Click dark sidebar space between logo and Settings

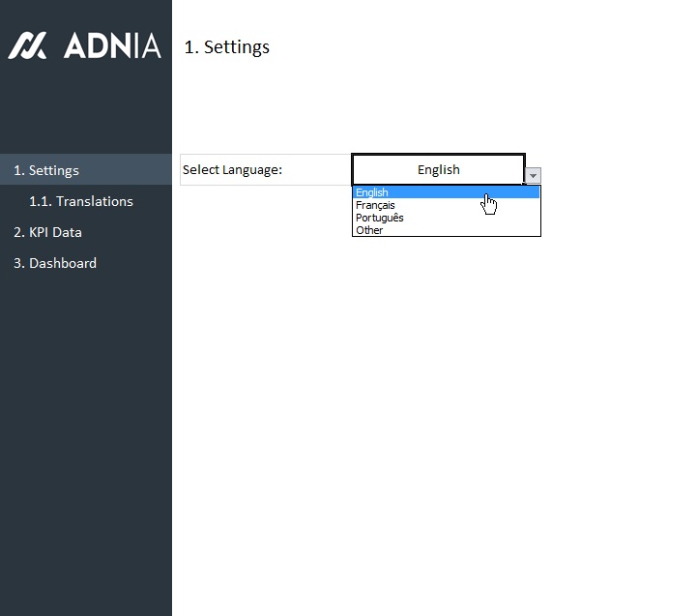point(85,111)
